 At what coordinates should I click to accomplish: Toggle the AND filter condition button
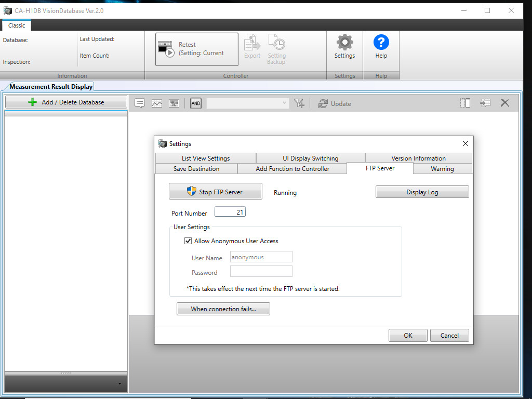(196, 103)
